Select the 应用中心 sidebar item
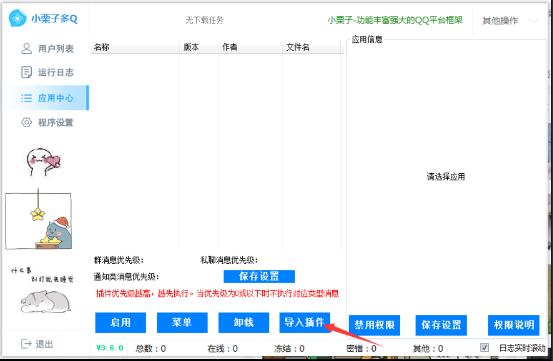 [47, 98]
